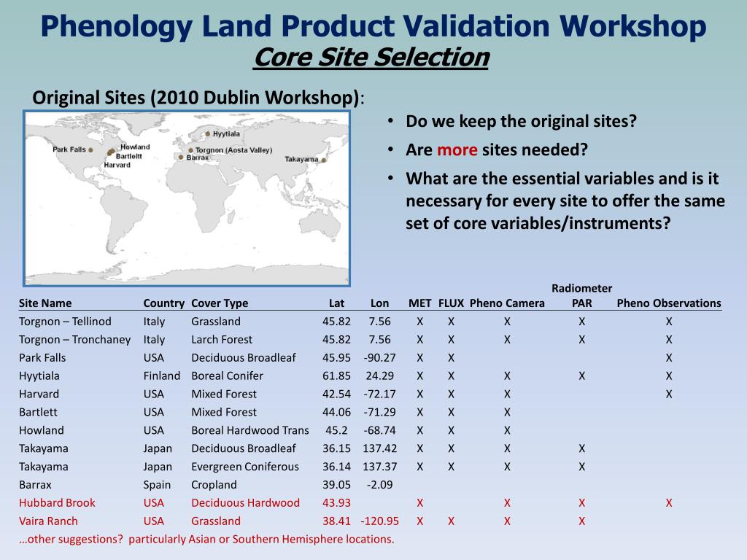This screenshot has height=560, width=747.
Task: Click 'Howland' in the site table
Action: point(42,430)
